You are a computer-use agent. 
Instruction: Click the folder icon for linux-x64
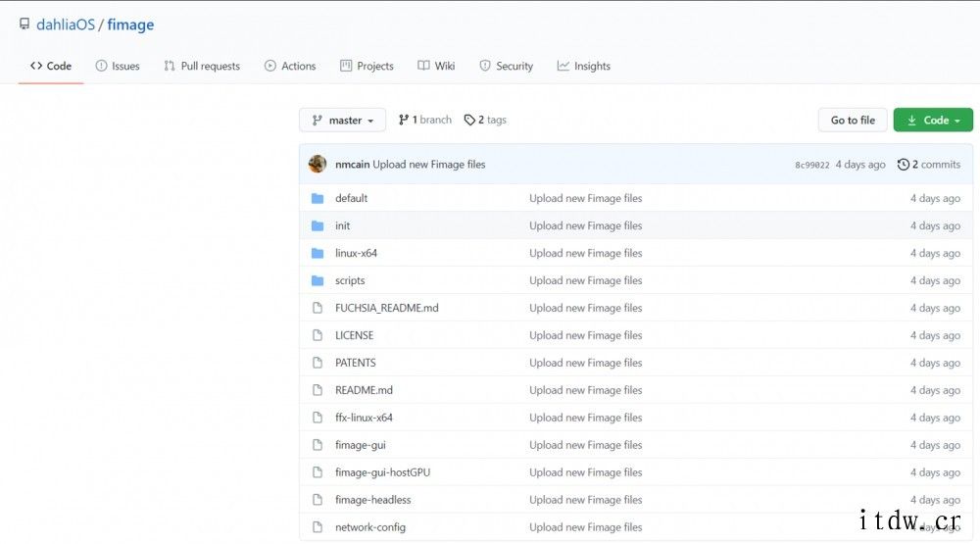pyautogui.click(x=318, y=253)
